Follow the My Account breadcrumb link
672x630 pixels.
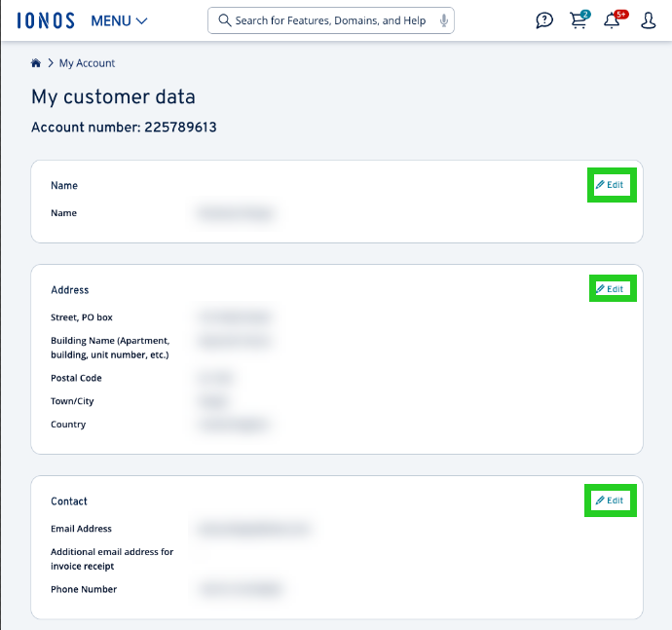[87, 63]
